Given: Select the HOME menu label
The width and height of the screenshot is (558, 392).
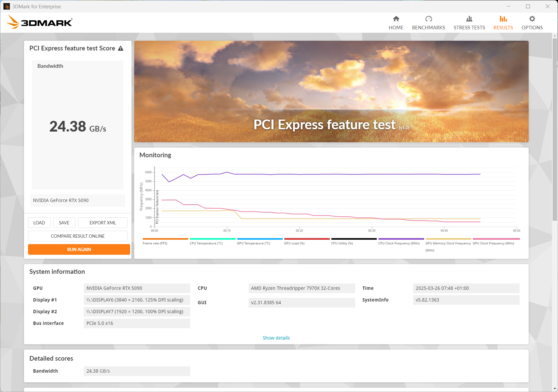Looking at the screenshot, I should (396, 28).
